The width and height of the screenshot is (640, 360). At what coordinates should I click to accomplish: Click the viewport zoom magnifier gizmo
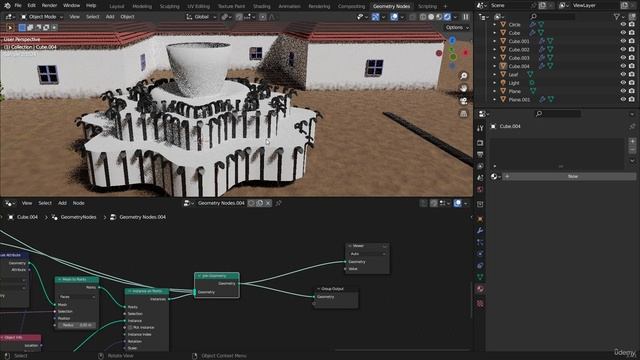coord(464,76)
